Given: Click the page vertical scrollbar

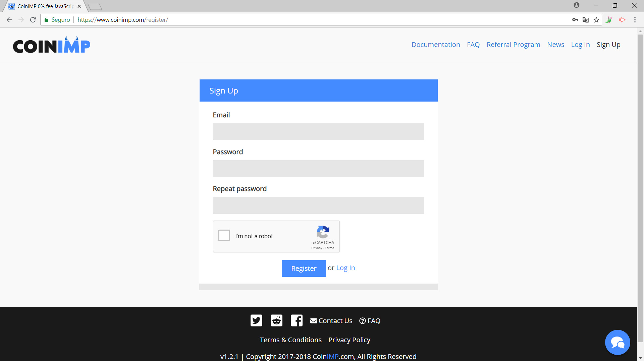Looking at the screenshot, I should click(640, 188).
